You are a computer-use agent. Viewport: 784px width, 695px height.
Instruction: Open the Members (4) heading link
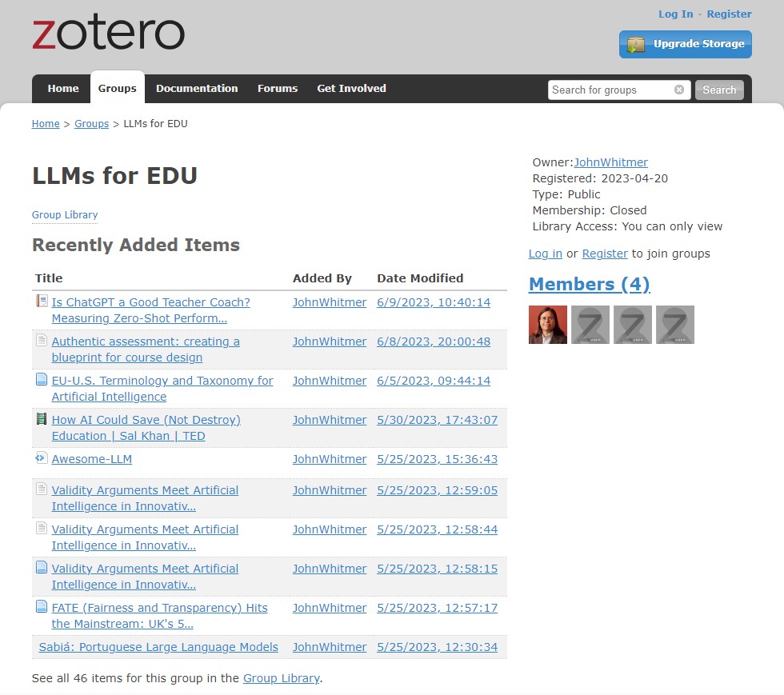[x=589, y=284]
